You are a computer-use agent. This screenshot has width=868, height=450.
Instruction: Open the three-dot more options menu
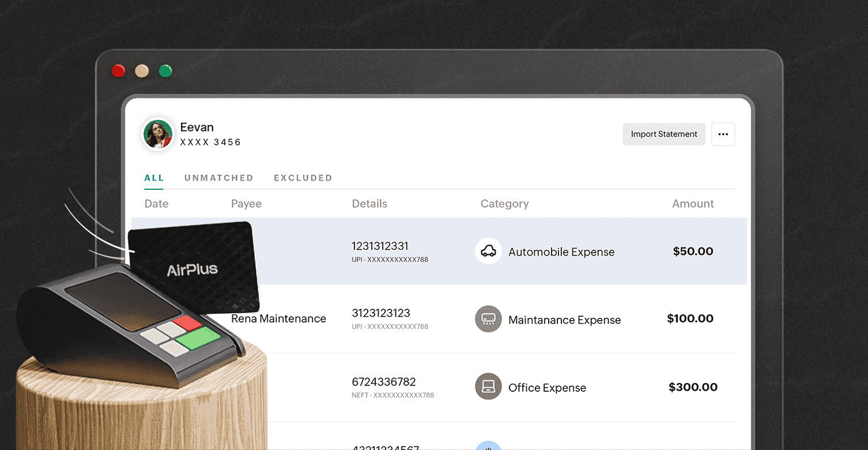[x=723, y=134]
